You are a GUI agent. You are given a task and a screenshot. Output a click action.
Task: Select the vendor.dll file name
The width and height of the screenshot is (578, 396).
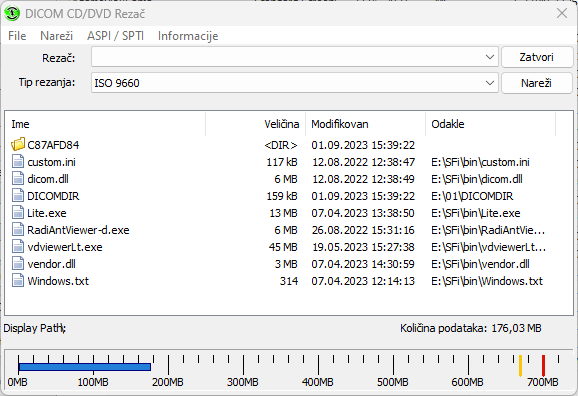51,264
